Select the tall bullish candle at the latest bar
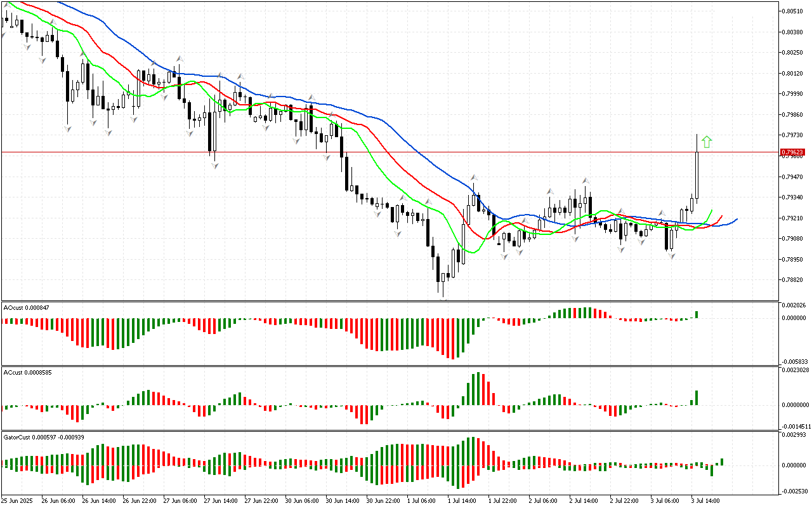Image resolution: width=812 pixels, height=508 pixels. coord(697,175)
